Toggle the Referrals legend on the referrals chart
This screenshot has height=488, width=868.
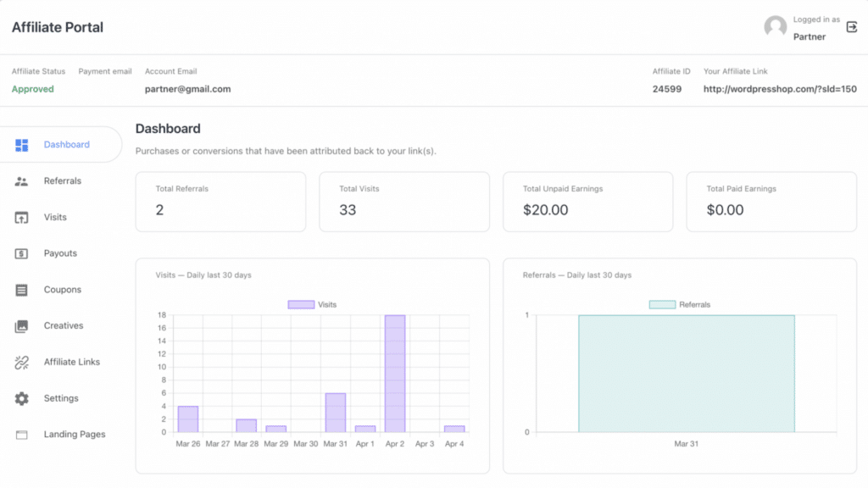tap(661, 304)
